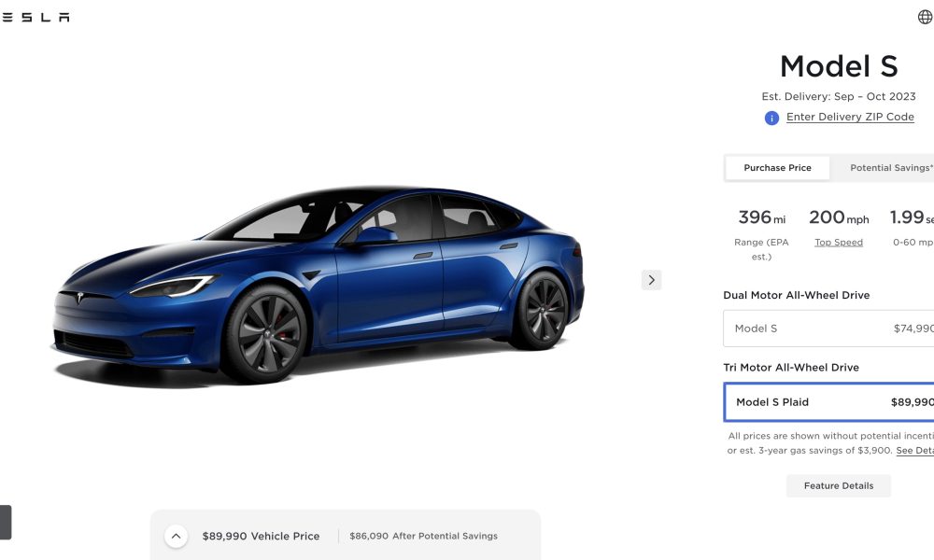Image resolution: width=934 pixels, height=560 pixels.
Task: Click the $89,990 Vehicle Price text
Action: pyautogui.click(x=261, y=536)
